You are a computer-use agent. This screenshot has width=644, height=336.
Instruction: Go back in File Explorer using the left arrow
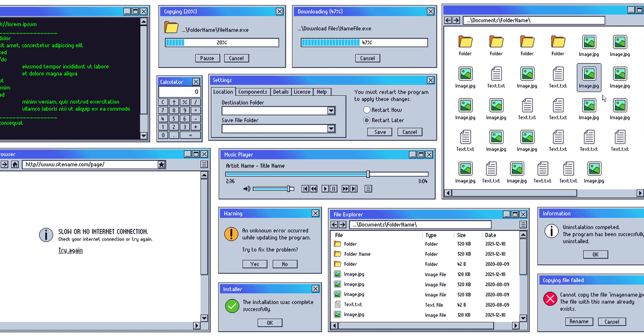(335, 225)
